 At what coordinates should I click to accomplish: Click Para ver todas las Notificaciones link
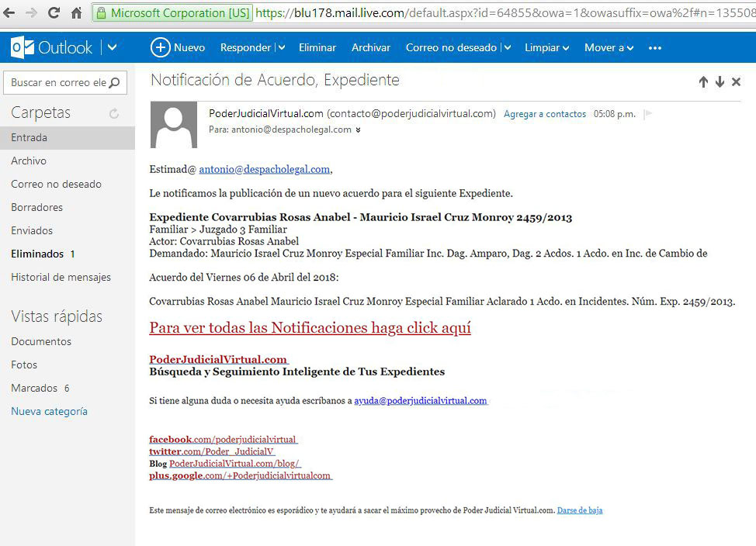(x=310, y=328)
